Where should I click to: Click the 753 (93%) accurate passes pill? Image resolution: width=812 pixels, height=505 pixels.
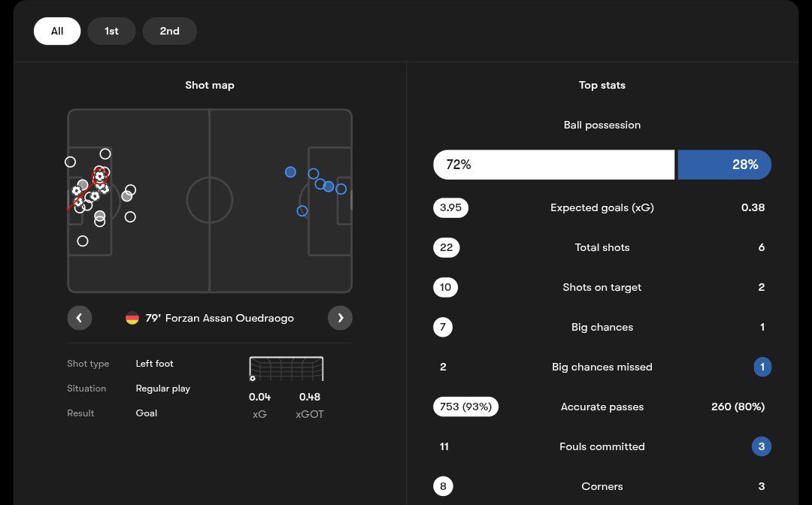465,407
